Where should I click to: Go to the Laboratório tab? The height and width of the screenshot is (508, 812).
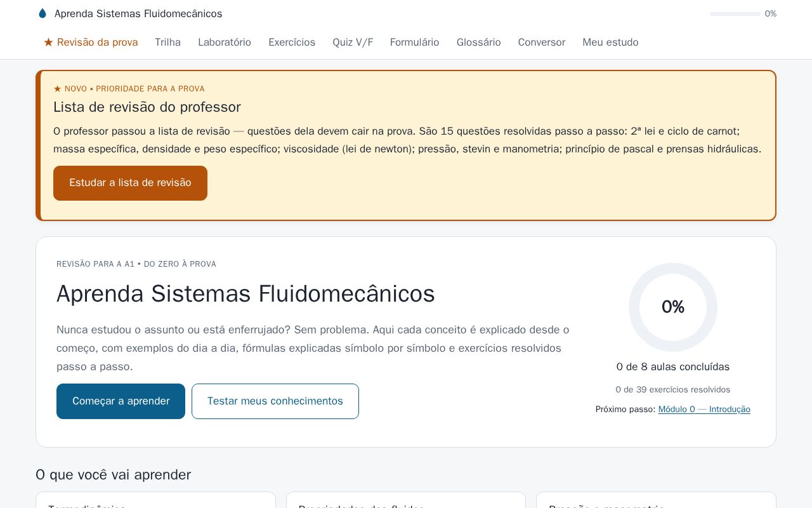(x=225, y=43)
